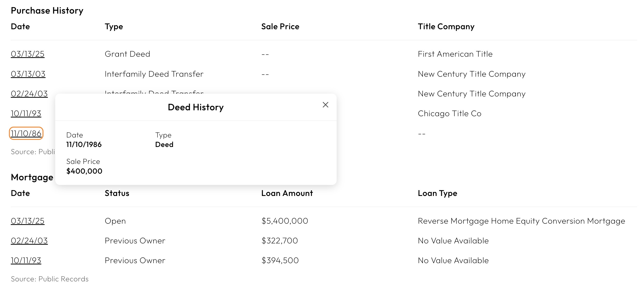Open the 02/24/03 purchase history record
Image resolution: width=644 pixels, height=297 pixels.
pyautogui.click(x=29, y=94)
